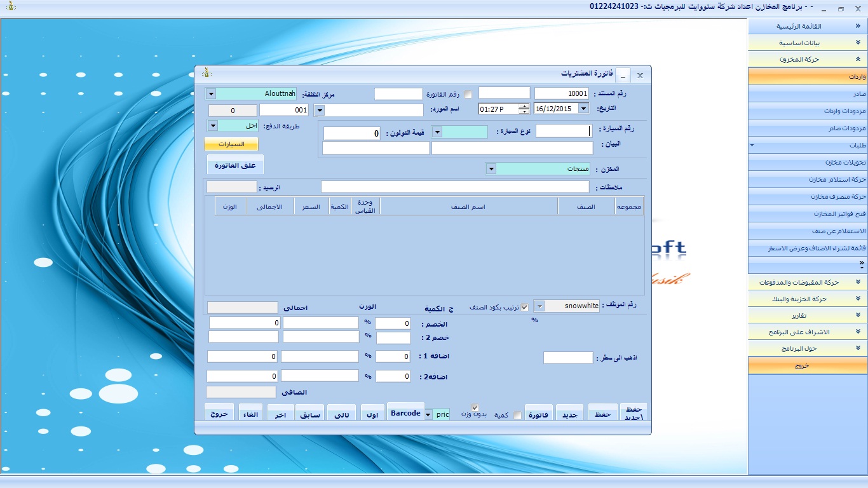Toggle ترتيب بكود الصنف checkbox

pos(524,307)
